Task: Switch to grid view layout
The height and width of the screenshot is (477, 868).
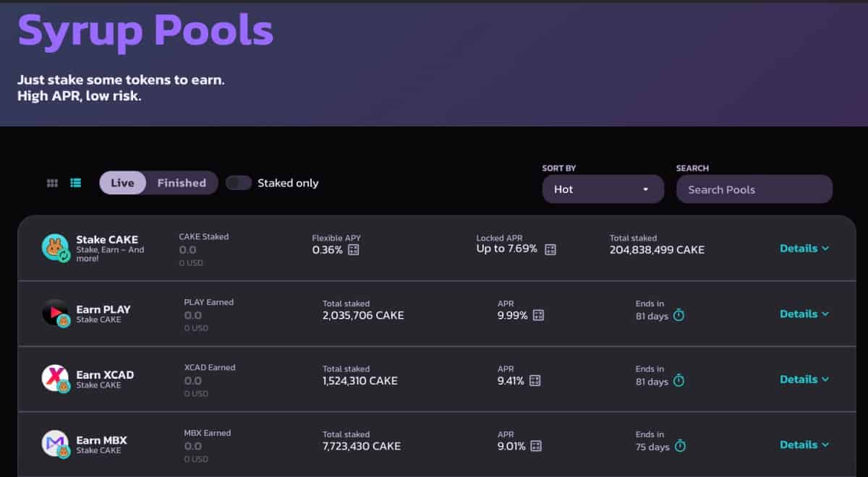Action: [x=51, y=183]
